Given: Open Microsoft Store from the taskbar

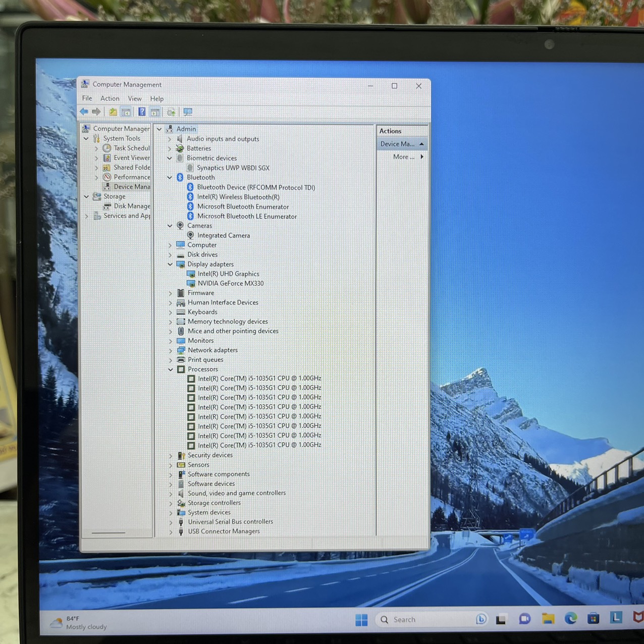Looking at the screenshot, I should [x=594, y=618].
